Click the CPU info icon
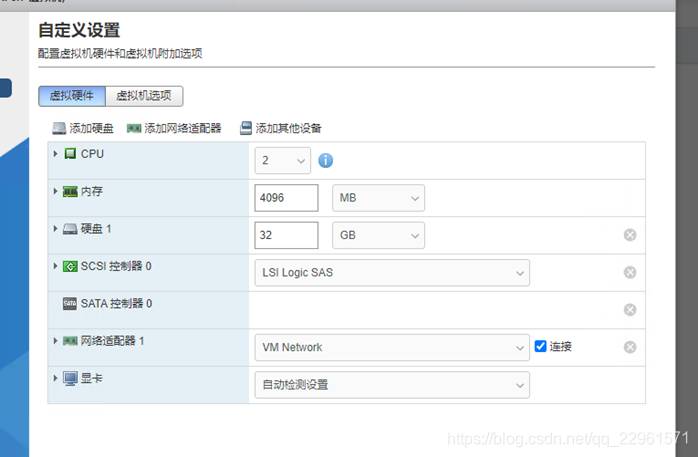The height and width of the screenshot is (457, 698). coord(325,161)
